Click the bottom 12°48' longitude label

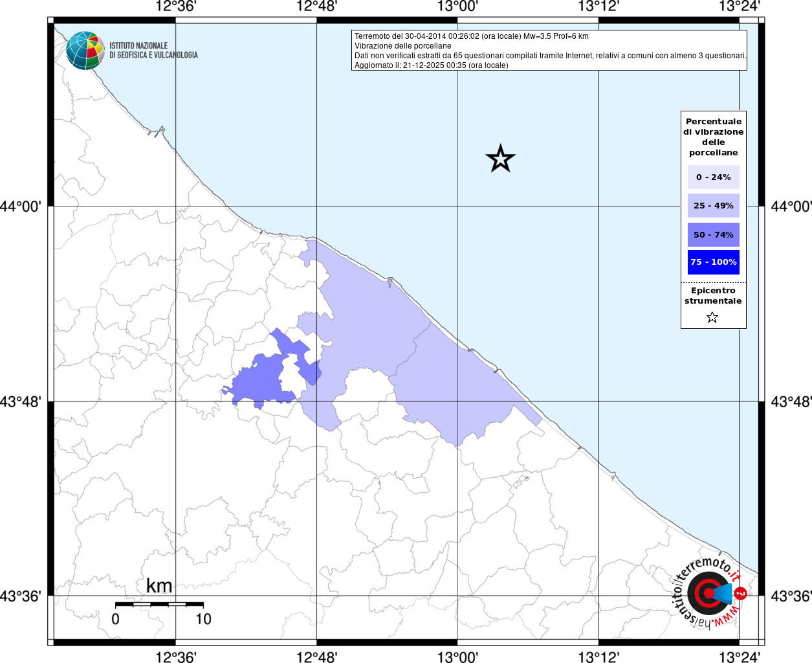point(317,657)
